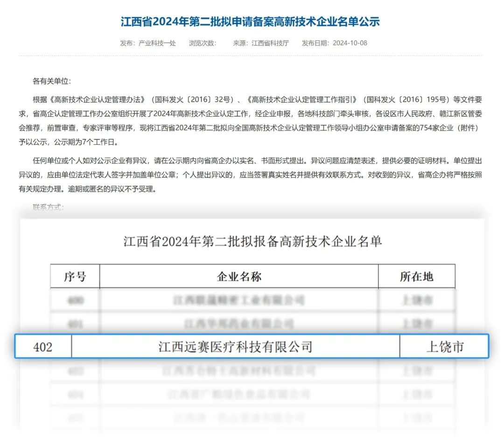504x448 pixels.
Task: Click the row number 402
Action: 43,347
